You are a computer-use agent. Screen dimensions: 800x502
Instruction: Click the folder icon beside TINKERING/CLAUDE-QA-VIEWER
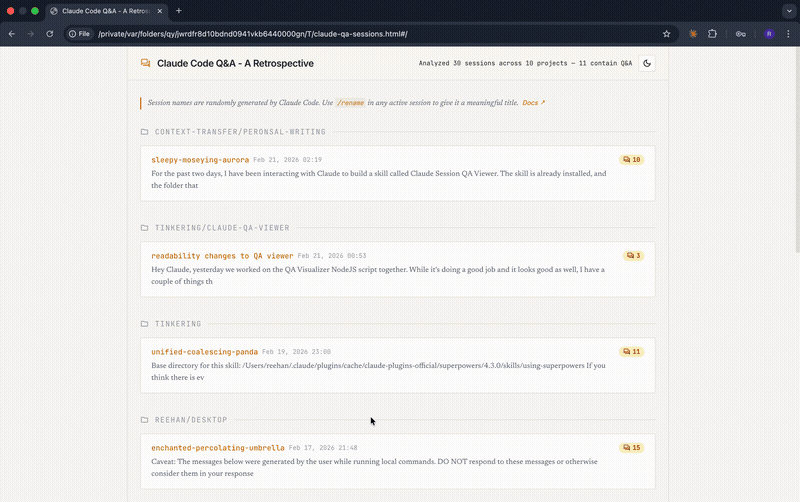point(145,228)
